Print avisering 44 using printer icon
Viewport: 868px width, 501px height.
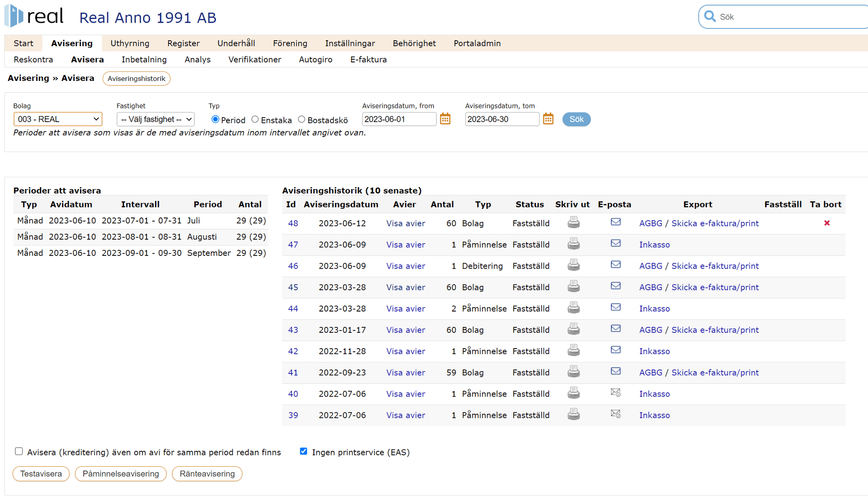[573, 307]
